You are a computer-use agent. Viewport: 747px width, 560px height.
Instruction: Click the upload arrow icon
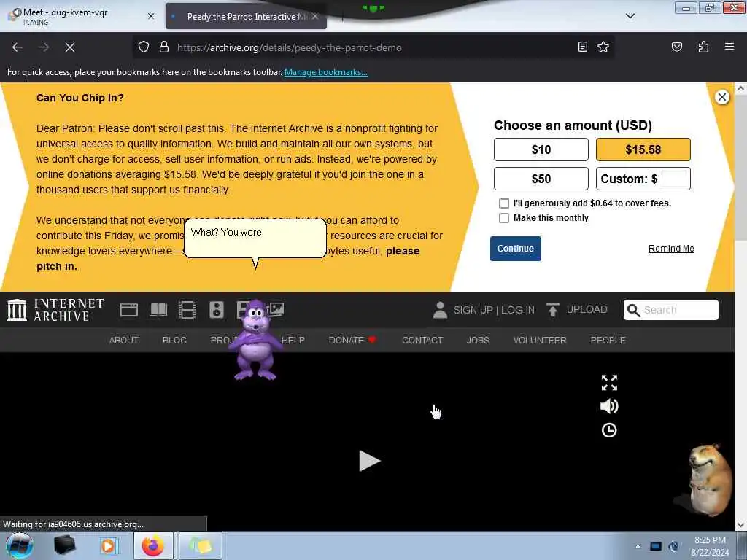pyautogui.click(x=553, y=310)
